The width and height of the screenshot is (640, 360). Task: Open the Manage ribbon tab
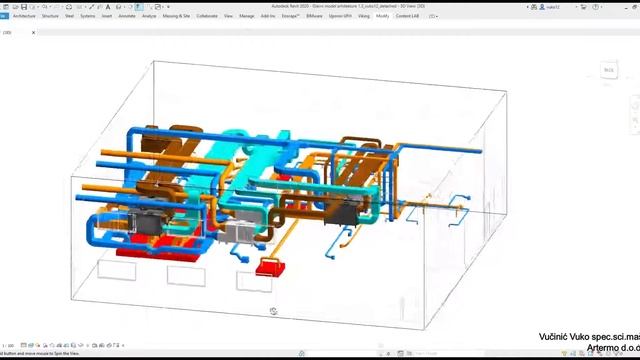[x=247, y=16]
